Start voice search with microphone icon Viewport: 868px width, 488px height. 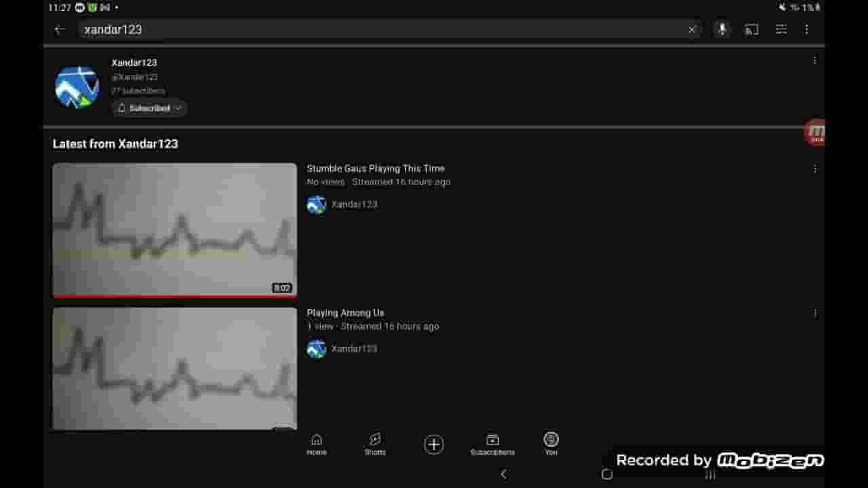tap(722, 29)
